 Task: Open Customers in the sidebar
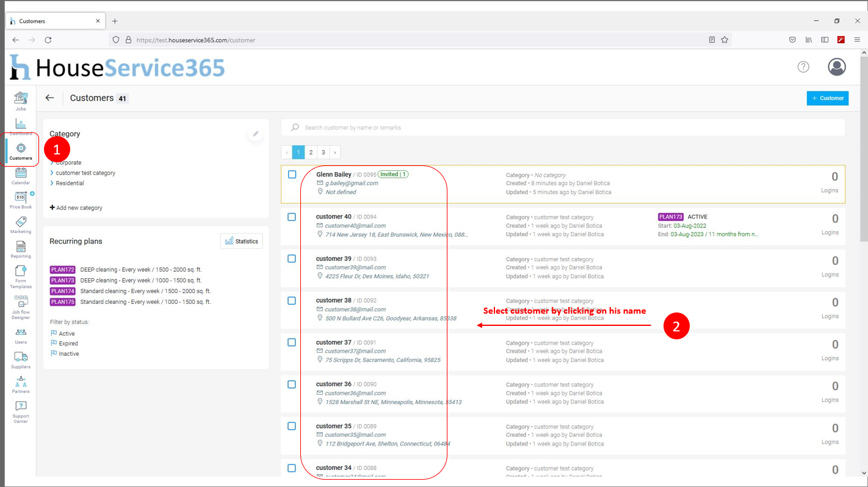[21, 151]
